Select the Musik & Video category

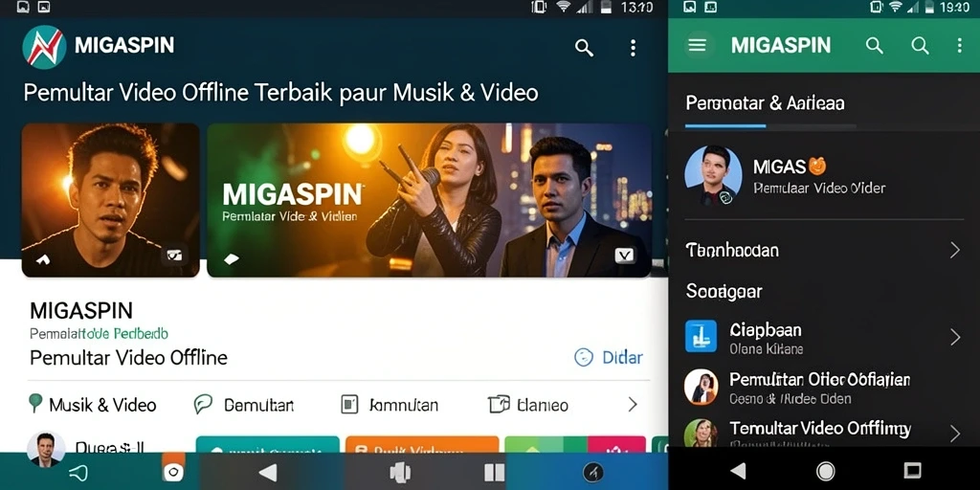(x=93, y=405)
